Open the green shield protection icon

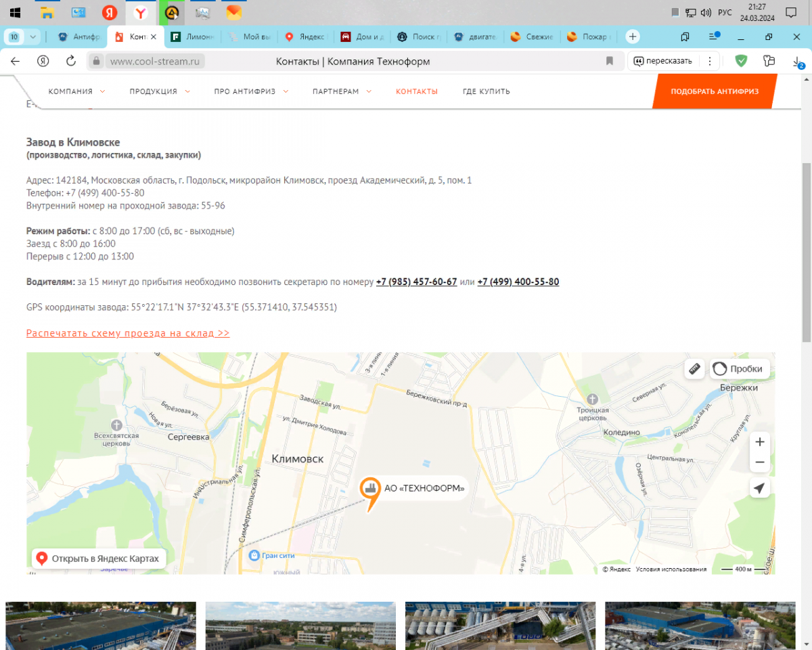(741, 61)
